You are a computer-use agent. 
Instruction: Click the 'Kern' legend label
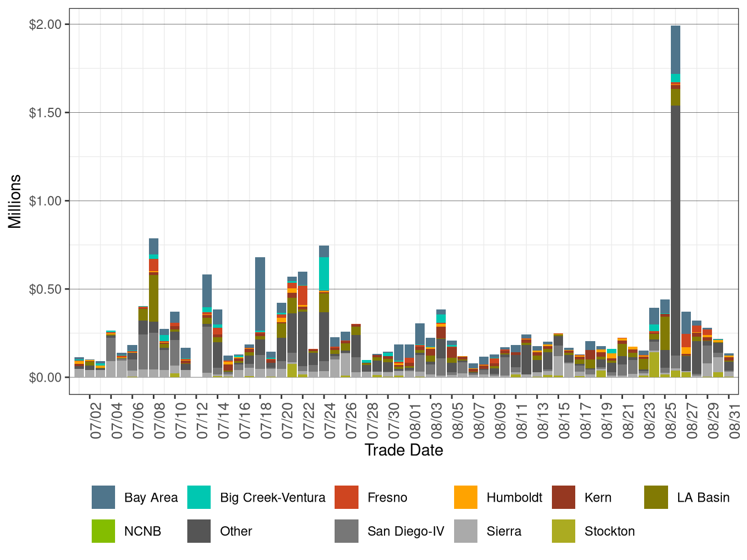tap(598, 498)
